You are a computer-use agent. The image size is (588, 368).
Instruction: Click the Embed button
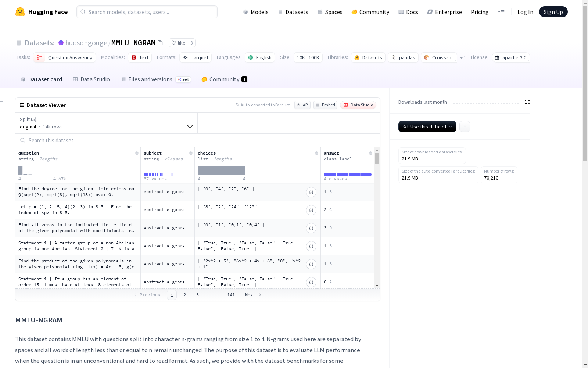pyautogui.click(x=325, y=105)
